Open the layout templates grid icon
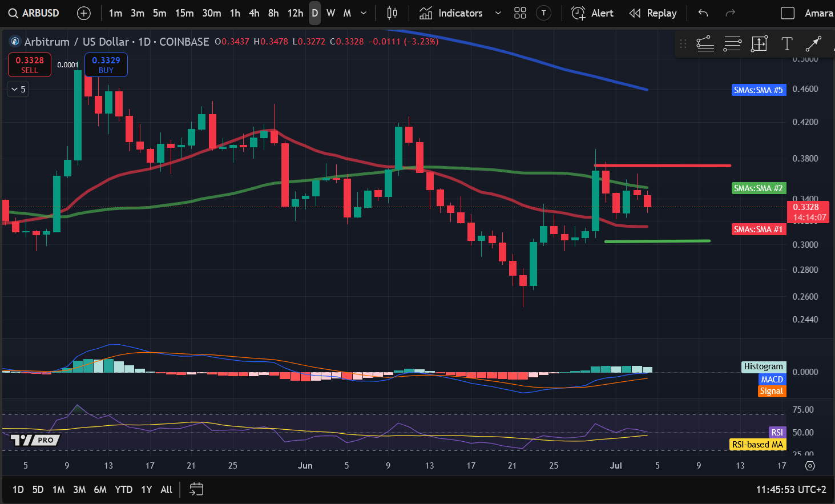This screenshot has height=504, width=835. click(520, 13)
